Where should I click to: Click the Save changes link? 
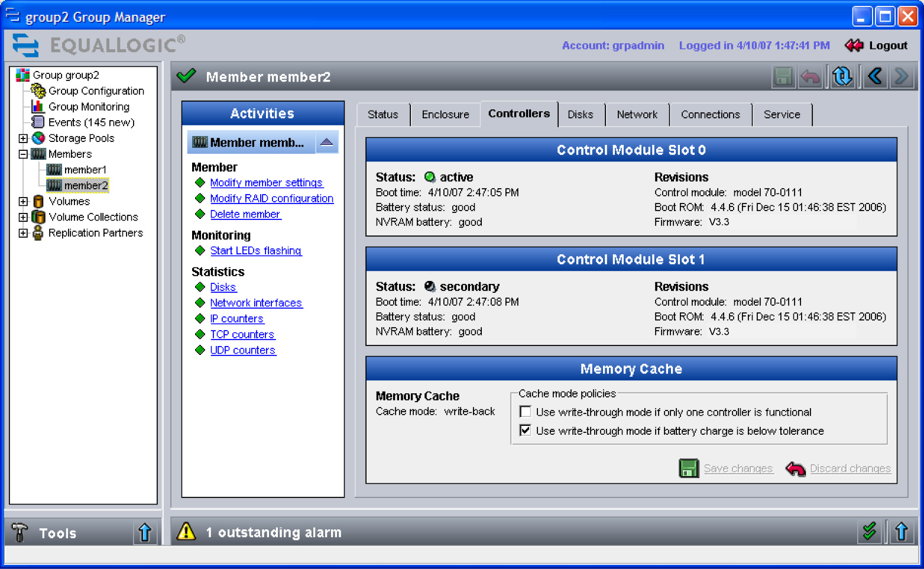[x=738, y=468]
